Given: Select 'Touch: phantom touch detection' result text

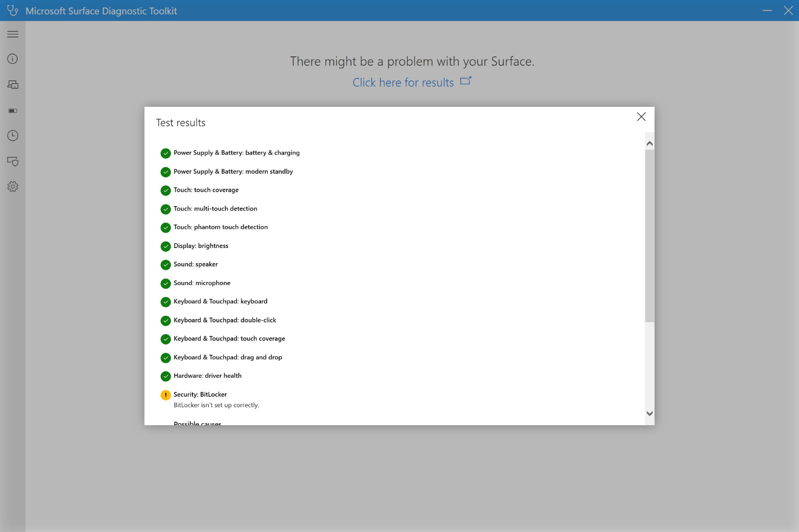Looking at the screenshot, I should pos(221,227).
